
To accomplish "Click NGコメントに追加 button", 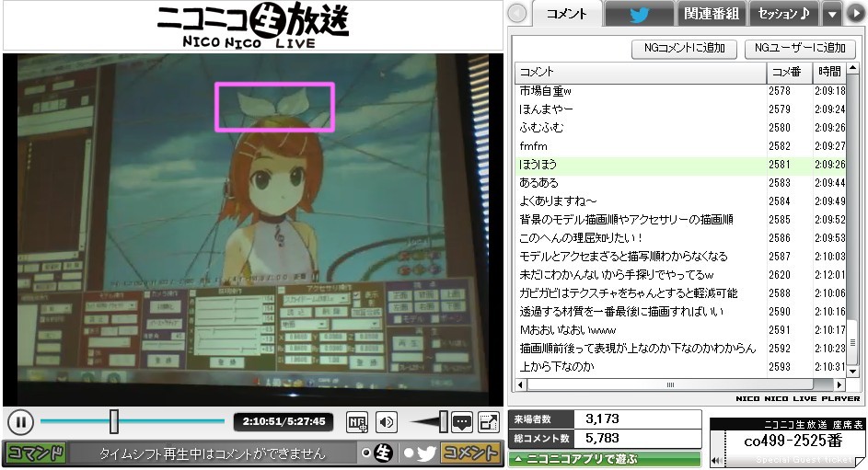I will click(684, 49).
